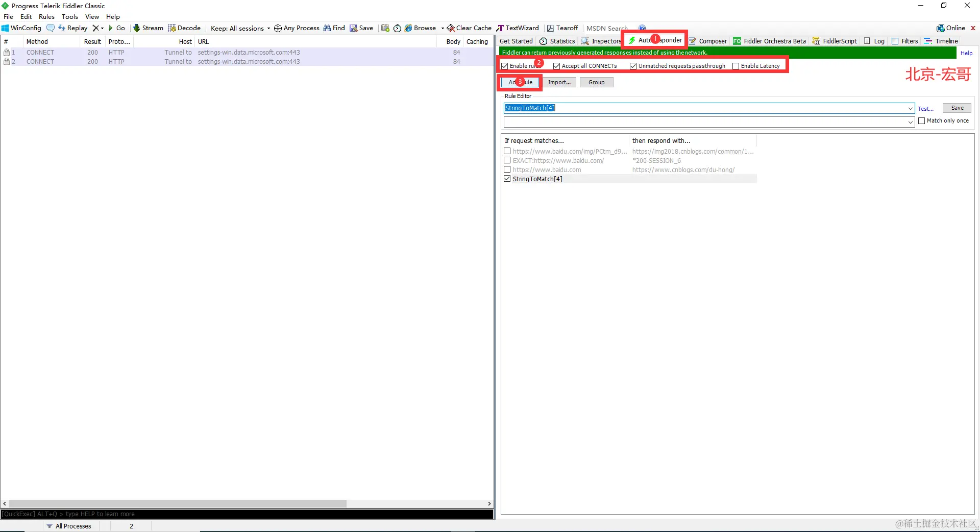The image size is (980, 532).
Task: Enable the EXACT baidu.com rule checkbox
Action: pyautogui.click(x=507, y=160)
